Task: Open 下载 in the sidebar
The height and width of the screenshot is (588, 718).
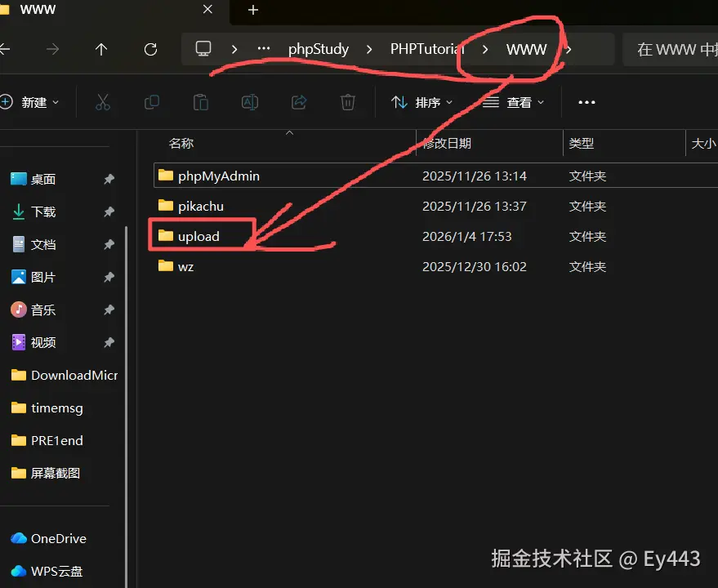Action: pyautogui.click(x=43, y=212)
